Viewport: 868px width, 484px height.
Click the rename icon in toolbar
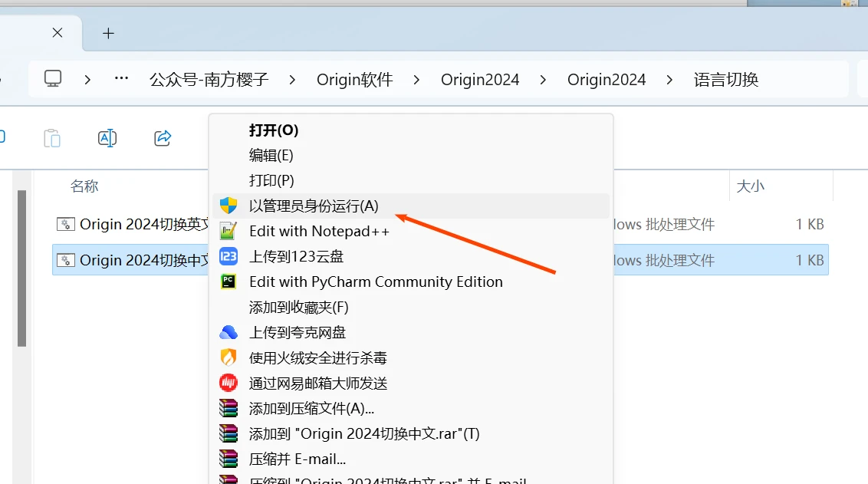tap(107, 138)
